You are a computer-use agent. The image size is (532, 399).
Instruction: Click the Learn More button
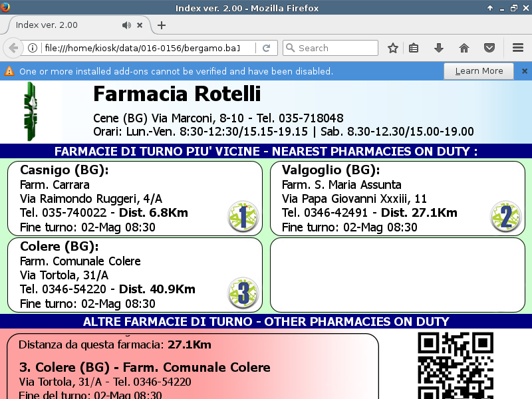coord(479,71)
